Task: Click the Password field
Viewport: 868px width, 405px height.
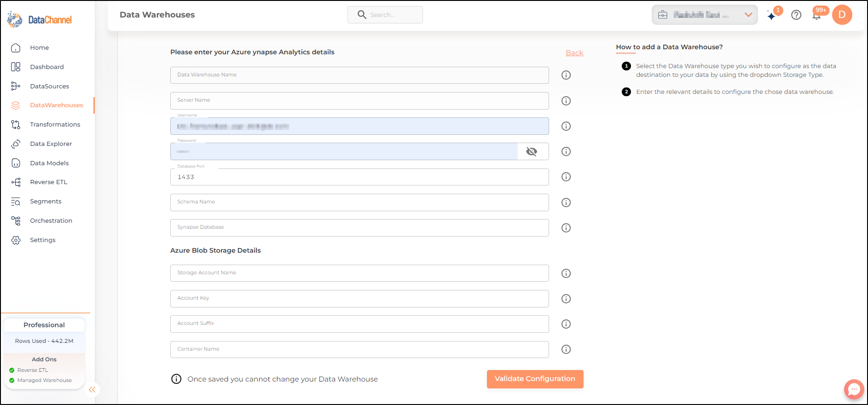Action: pyautogui.click(x=344, y=151)
